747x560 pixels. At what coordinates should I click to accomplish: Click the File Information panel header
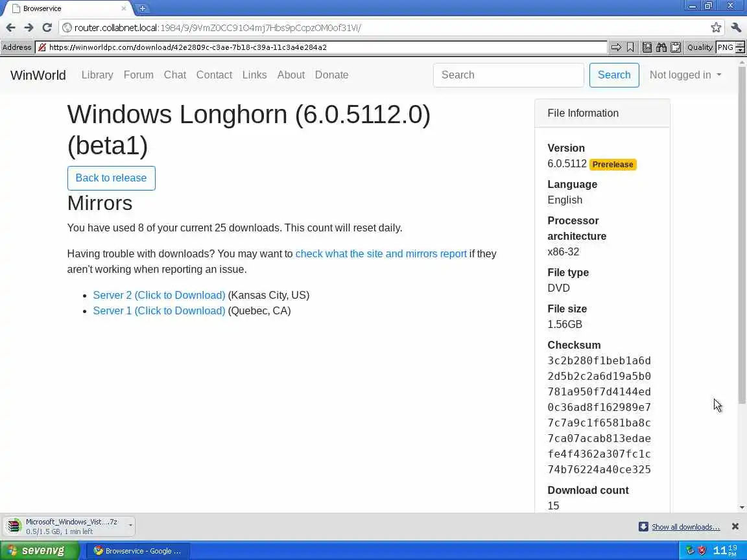pyautogui.click(x=602, y=113)
